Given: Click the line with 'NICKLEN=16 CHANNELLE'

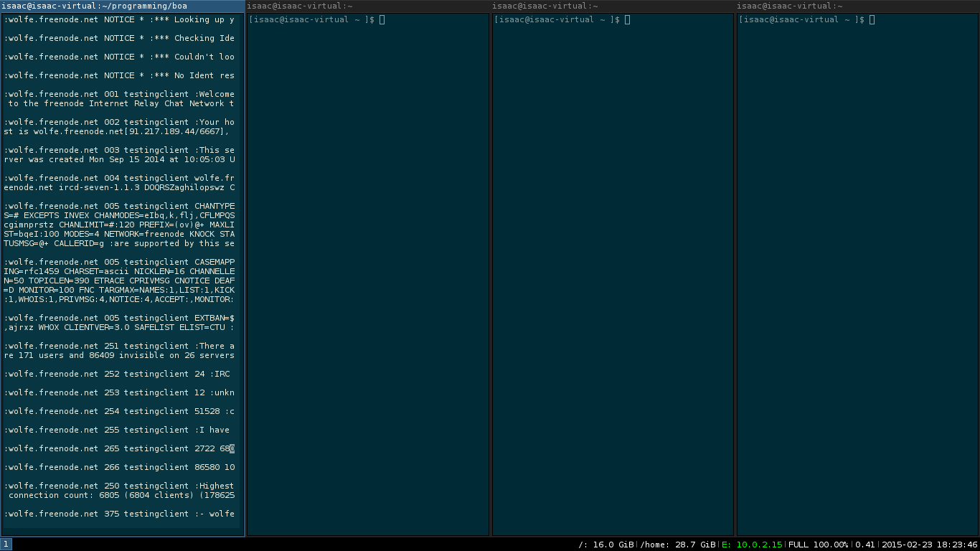Looking at the screenshot, I should coord(119,271).
